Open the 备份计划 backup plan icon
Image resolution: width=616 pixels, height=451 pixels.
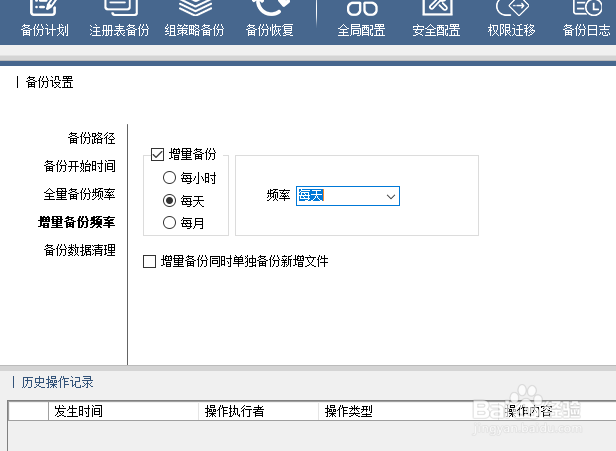pos(44,19)
